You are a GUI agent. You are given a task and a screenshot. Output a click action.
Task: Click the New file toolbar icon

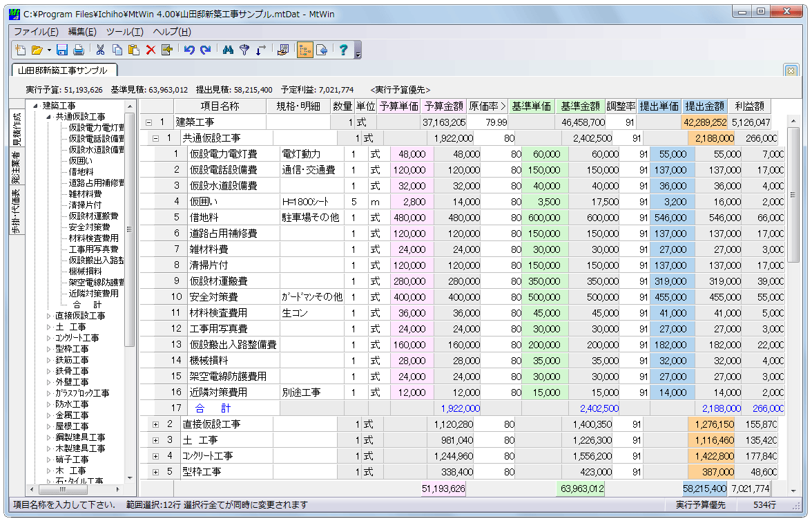[20, 50]
